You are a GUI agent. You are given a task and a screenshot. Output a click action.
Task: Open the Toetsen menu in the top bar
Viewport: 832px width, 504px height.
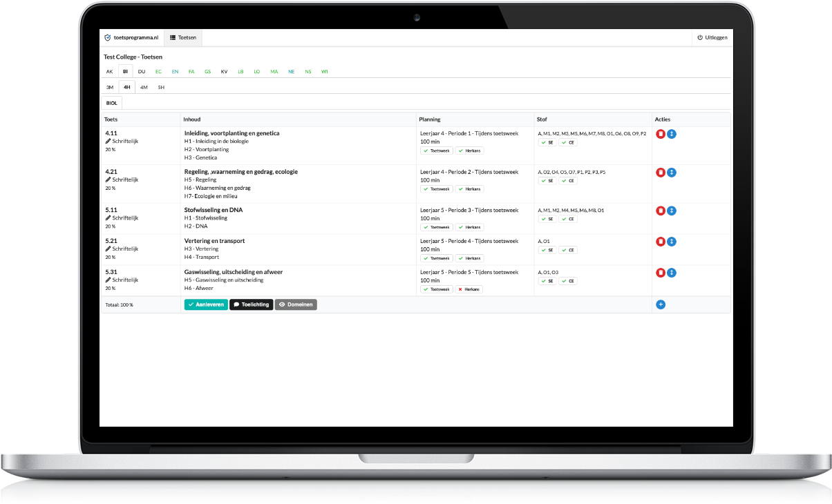(183, 38)
